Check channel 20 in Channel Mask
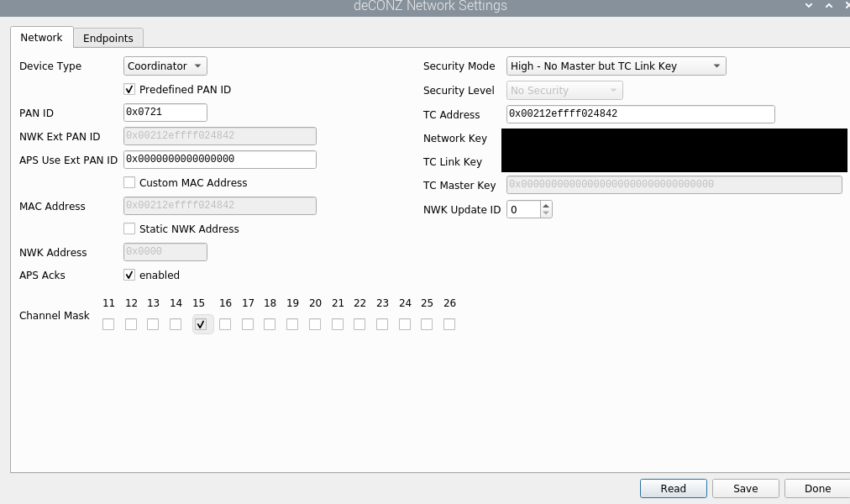The width and height of the screenshot is (850, 504). pyautogui.click(x=315, y=324)
